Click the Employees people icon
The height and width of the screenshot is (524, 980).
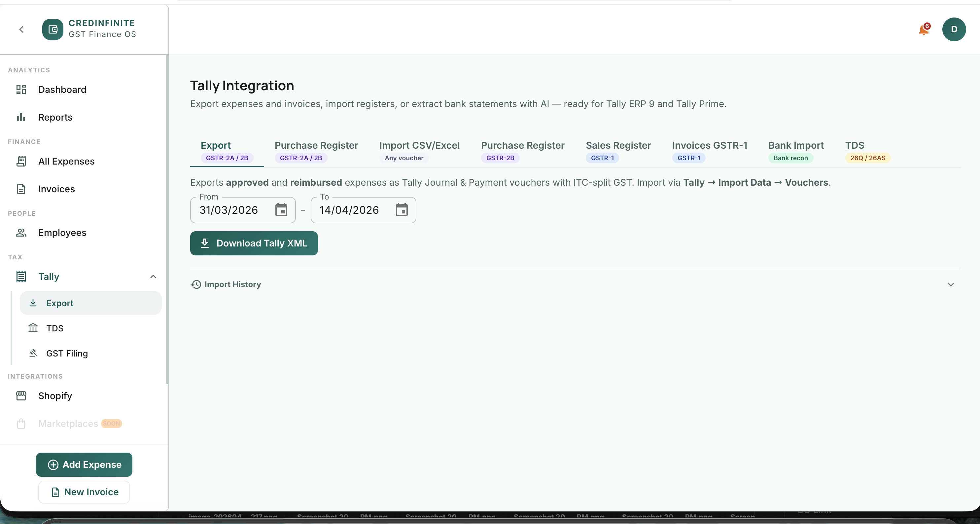pyautogui.click(x=21, y=233)
